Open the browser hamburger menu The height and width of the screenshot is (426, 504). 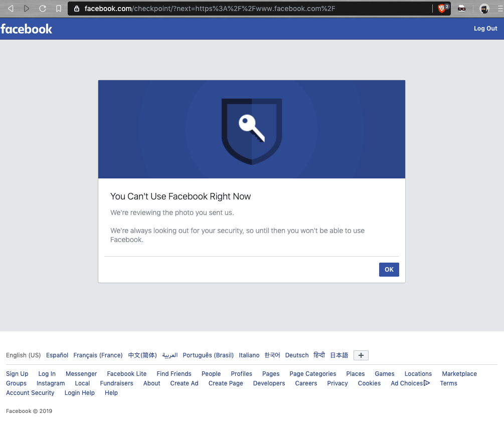(x=500, y=9)
